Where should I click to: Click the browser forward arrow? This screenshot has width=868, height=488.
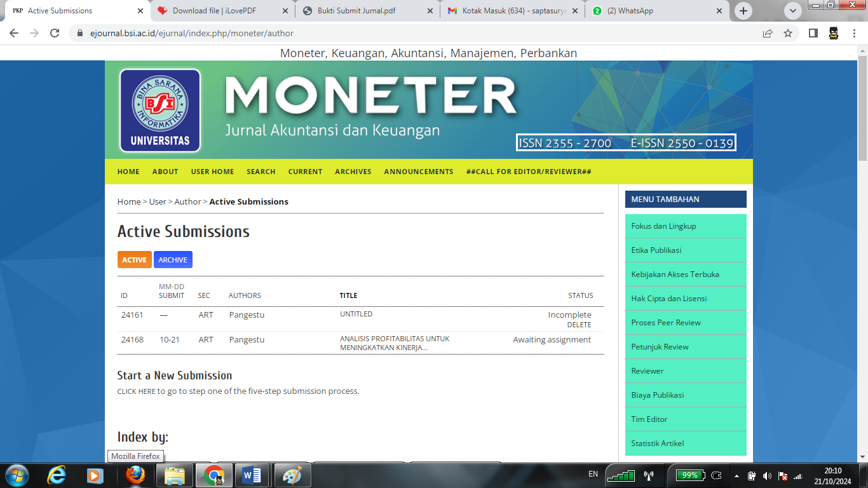point(34,33)
